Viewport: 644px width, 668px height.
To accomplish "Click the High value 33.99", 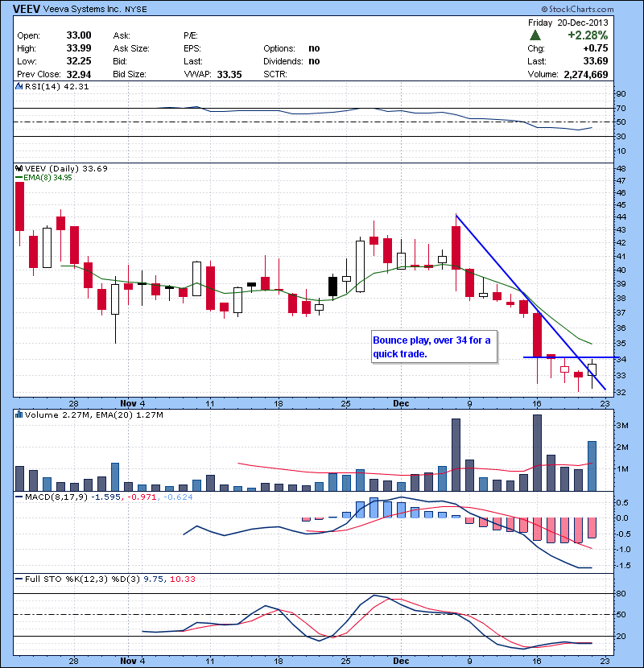I will tap(79, 48).
